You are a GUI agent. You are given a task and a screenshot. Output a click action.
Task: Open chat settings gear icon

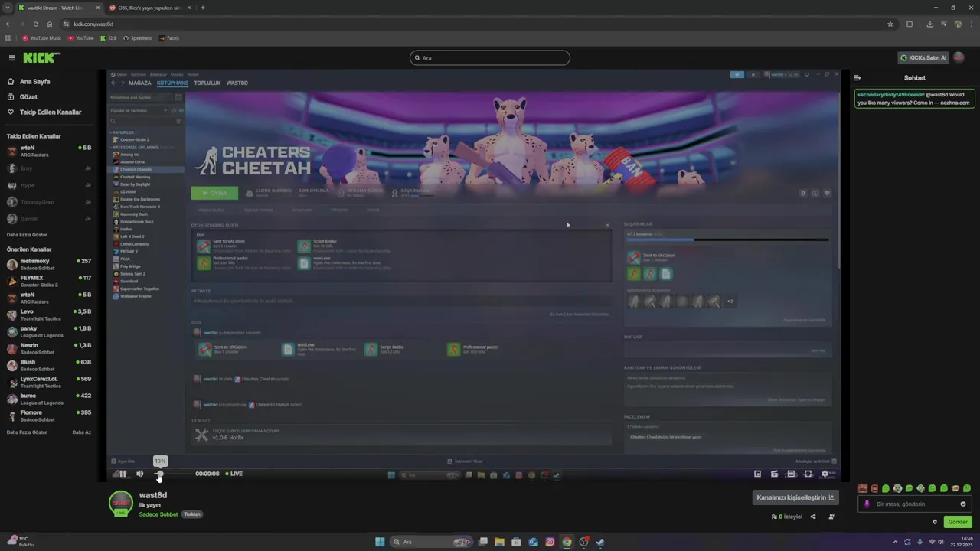tap(935, 522)
